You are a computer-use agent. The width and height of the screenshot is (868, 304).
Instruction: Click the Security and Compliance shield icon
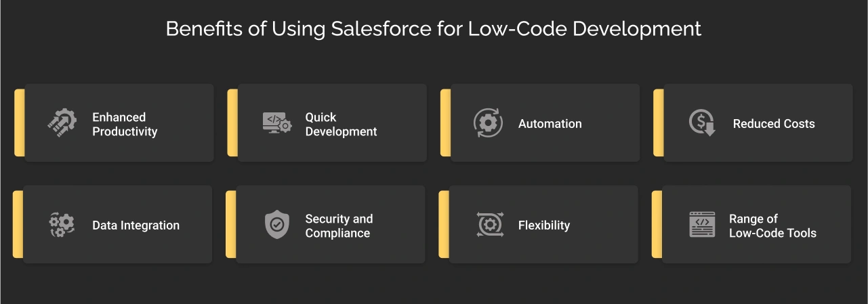[276, 225]
